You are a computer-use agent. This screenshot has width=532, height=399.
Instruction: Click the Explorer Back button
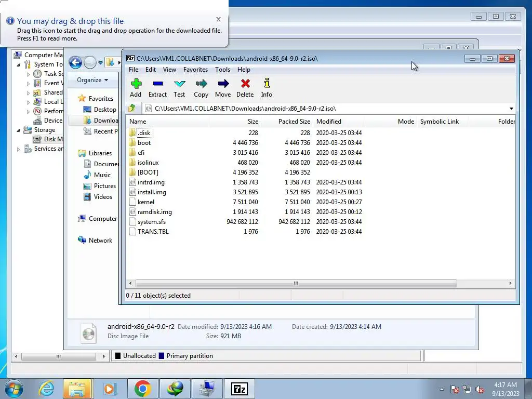point(75,63)
